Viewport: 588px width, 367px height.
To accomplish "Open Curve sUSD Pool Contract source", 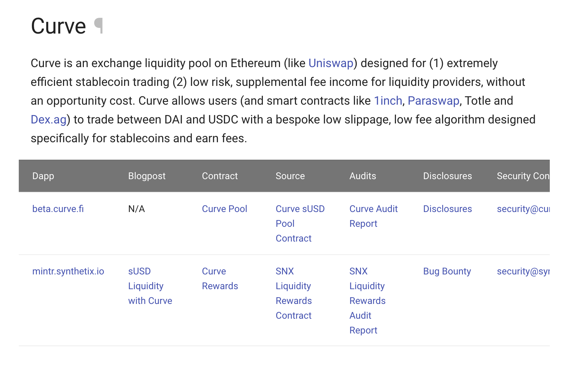I will (300, 223).
